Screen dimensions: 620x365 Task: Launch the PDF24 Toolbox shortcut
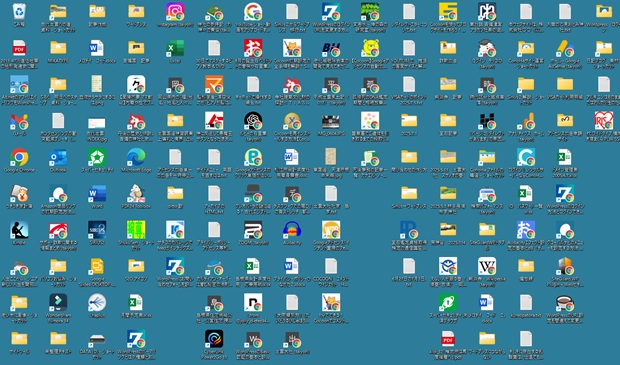[136, 193]
